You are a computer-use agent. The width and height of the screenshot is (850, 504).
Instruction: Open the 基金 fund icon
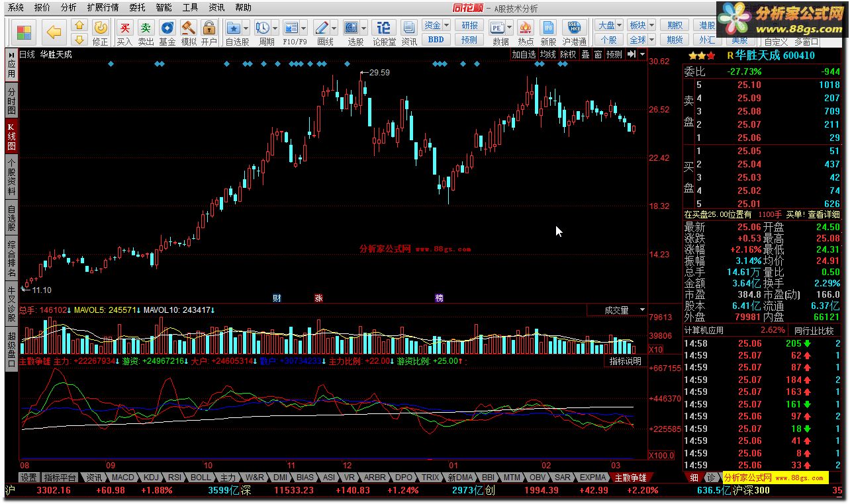(167, 28)
